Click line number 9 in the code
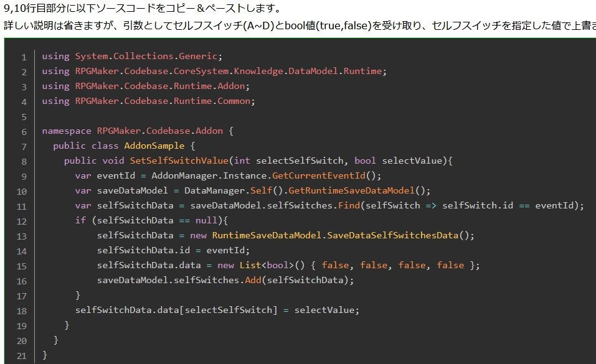The width and height of the screenshot is (596, 364). [x=24, y=175]
